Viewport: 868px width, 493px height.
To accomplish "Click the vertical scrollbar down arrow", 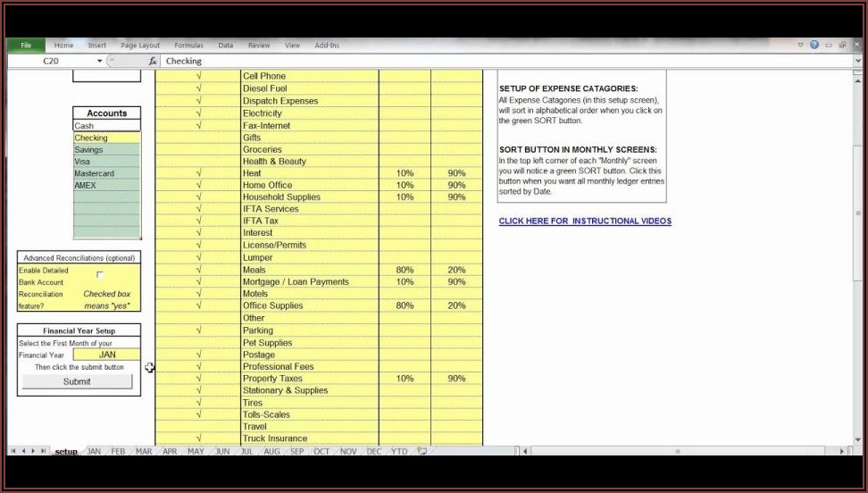I will tap(858, 439).
